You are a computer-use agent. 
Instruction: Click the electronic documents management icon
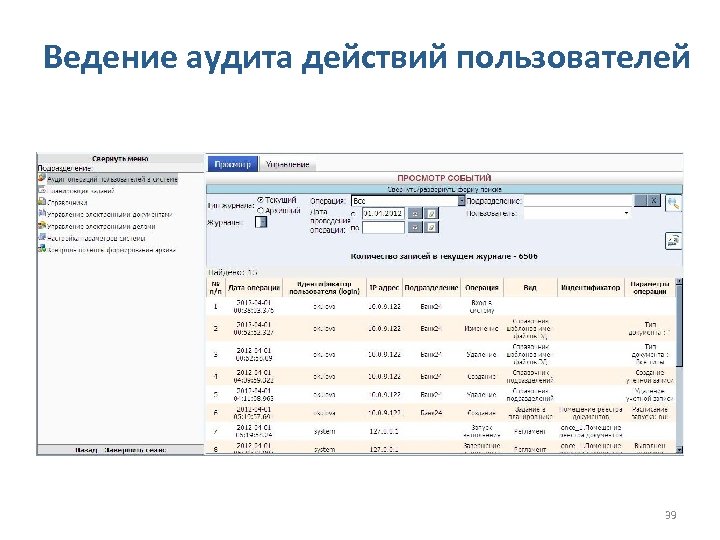(42, 214)
